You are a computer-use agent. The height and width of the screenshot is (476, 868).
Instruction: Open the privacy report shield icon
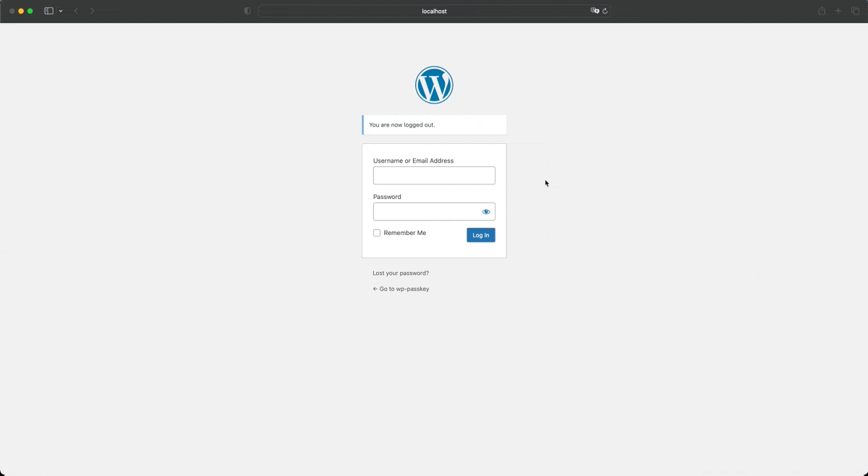(x=247, y=11)
